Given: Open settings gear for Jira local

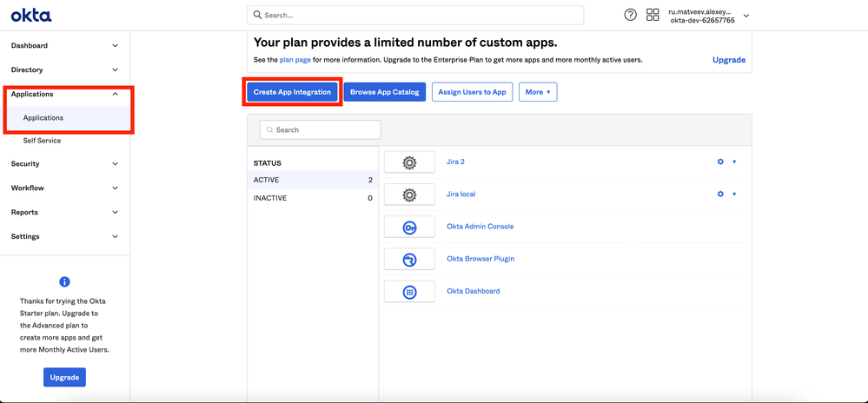Looking at the screenshot, I should [720, 195].
